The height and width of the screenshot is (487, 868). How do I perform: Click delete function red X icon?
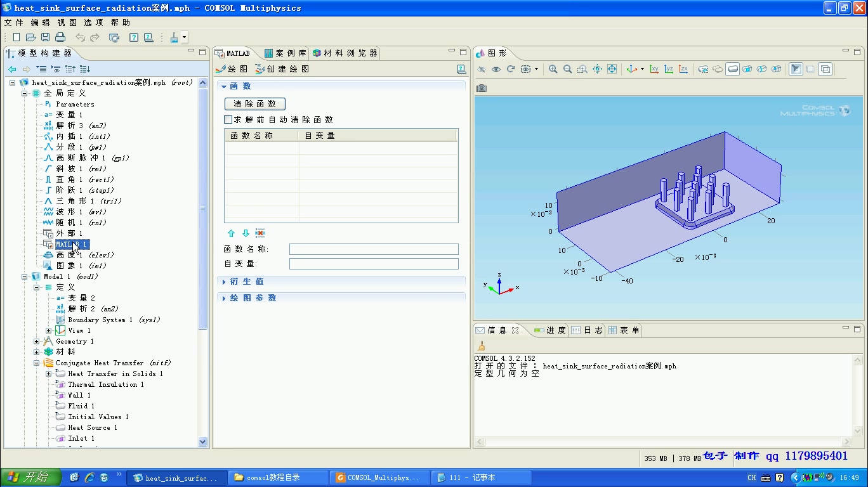click(x=260, y=233)
